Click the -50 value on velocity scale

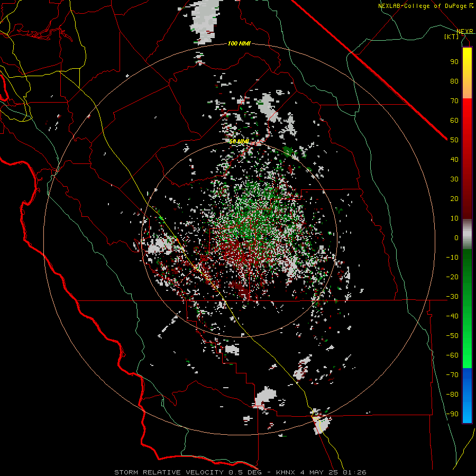click(x=452, y=336)
